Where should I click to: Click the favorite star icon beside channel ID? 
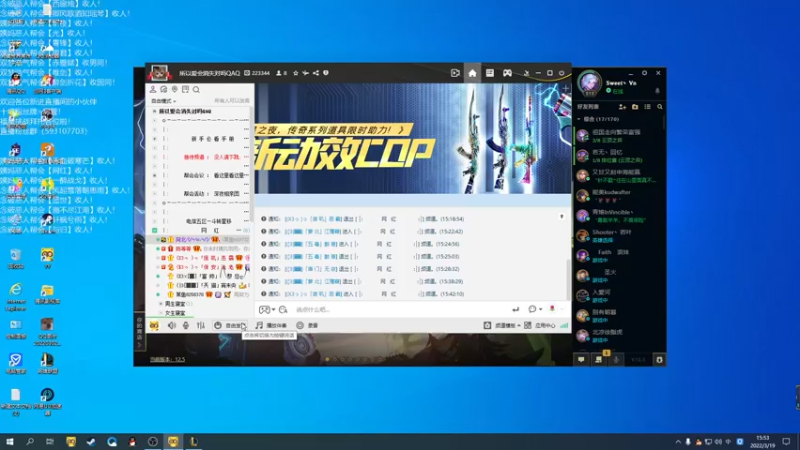pyautogui.click(x=295, y=73)
